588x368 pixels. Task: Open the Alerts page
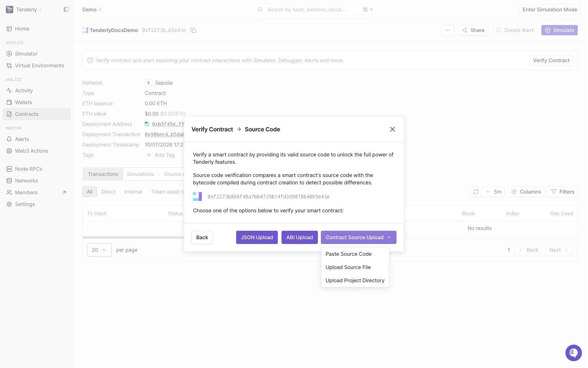click(37, 139)
